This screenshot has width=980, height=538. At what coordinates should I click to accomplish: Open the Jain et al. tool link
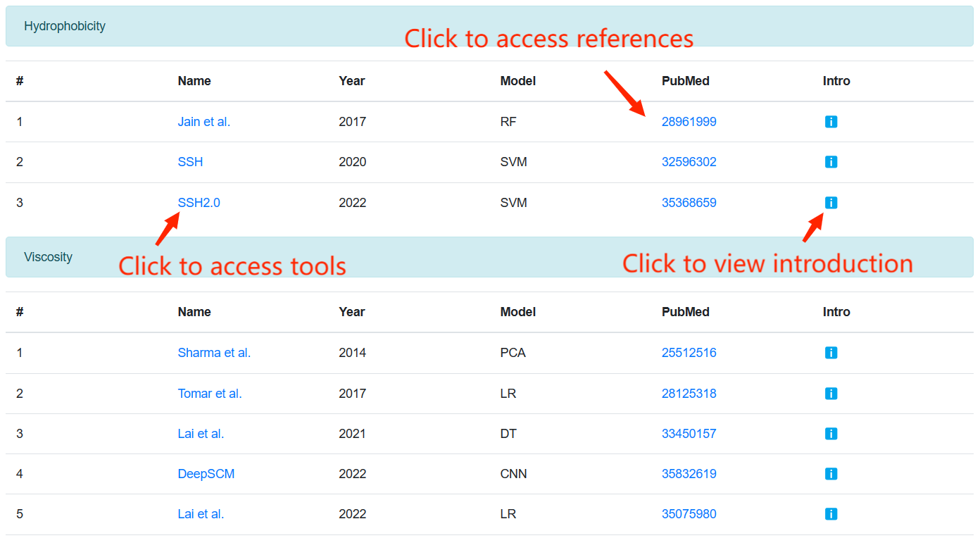204,122
